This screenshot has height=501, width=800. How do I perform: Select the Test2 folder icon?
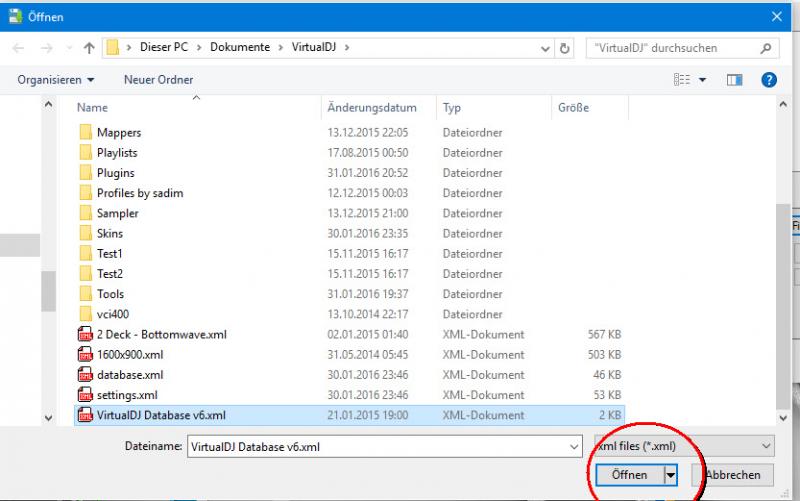click(86, 273)
